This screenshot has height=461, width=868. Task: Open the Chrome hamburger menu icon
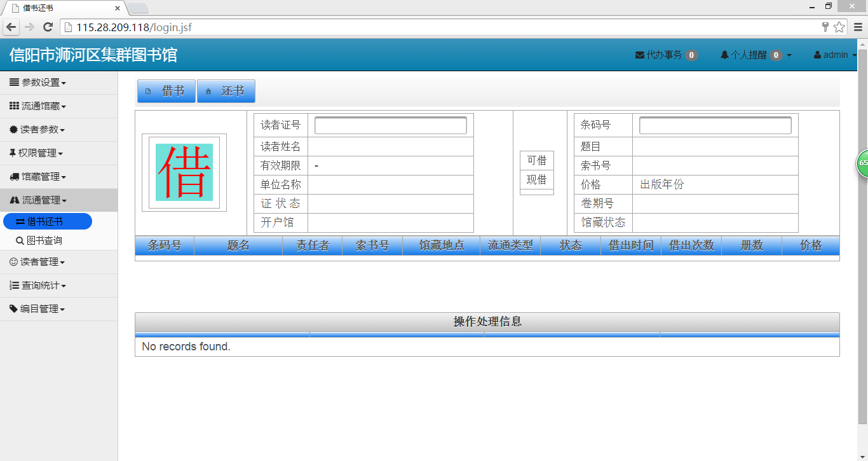point(858,27)
